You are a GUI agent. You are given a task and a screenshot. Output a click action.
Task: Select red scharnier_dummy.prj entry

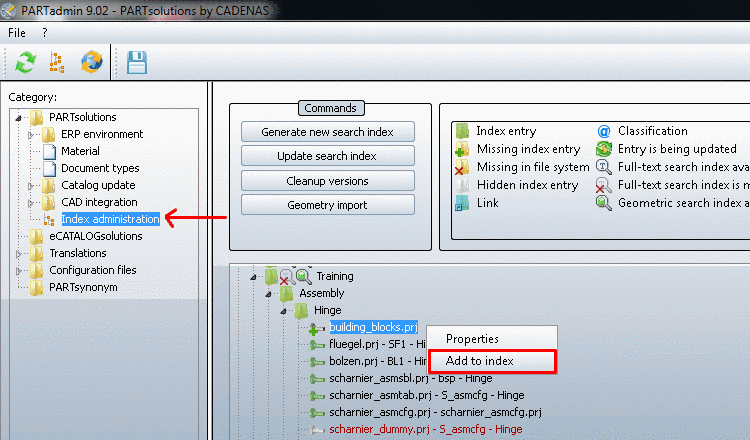[426, 429]
